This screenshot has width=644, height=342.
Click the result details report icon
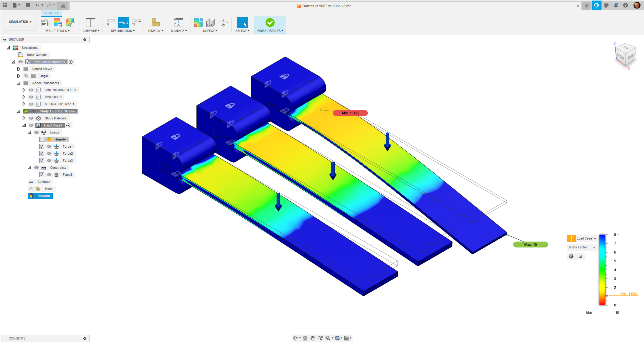(70, 22)
